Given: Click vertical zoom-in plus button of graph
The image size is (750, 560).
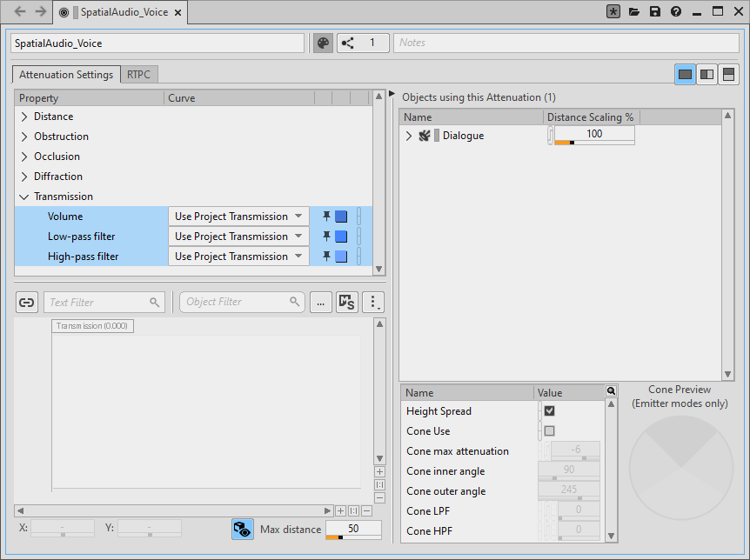Looking at the screenshot, I should click(x=379, y=471).
